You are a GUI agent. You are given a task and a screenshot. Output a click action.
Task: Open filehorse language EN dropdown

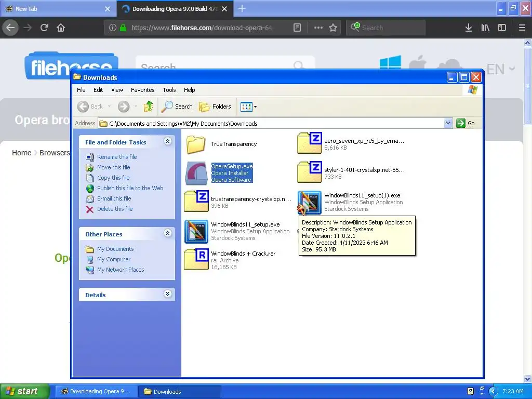pos(501,69)
